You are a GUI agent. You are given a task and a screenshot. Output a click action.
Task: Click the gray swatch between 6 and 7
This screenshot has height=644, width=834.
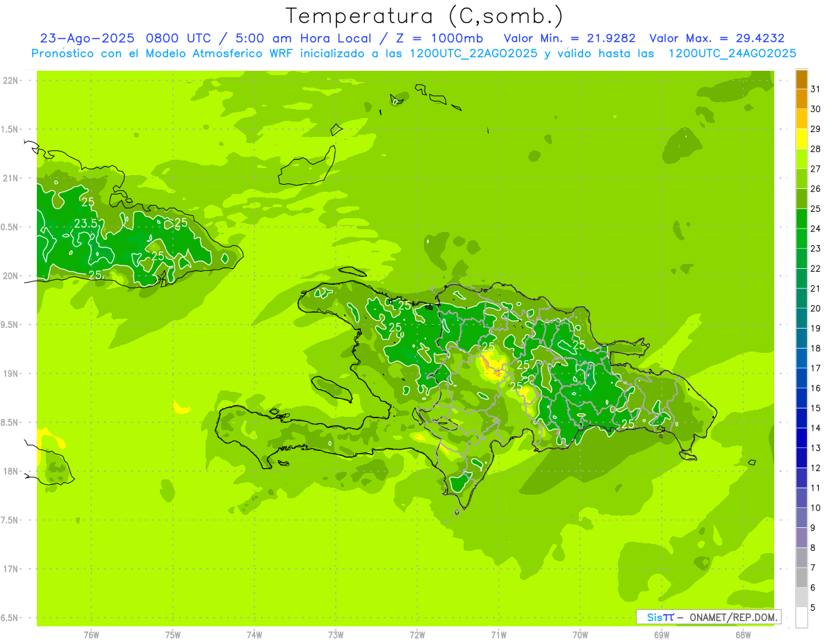coord(801,577)
